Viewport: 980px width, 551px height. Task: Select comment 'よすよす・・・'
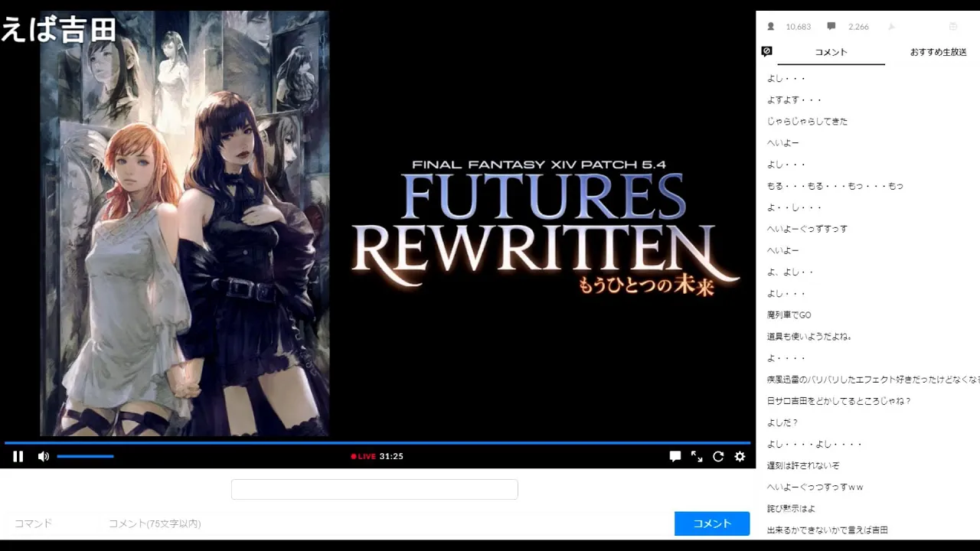[794, 100]
